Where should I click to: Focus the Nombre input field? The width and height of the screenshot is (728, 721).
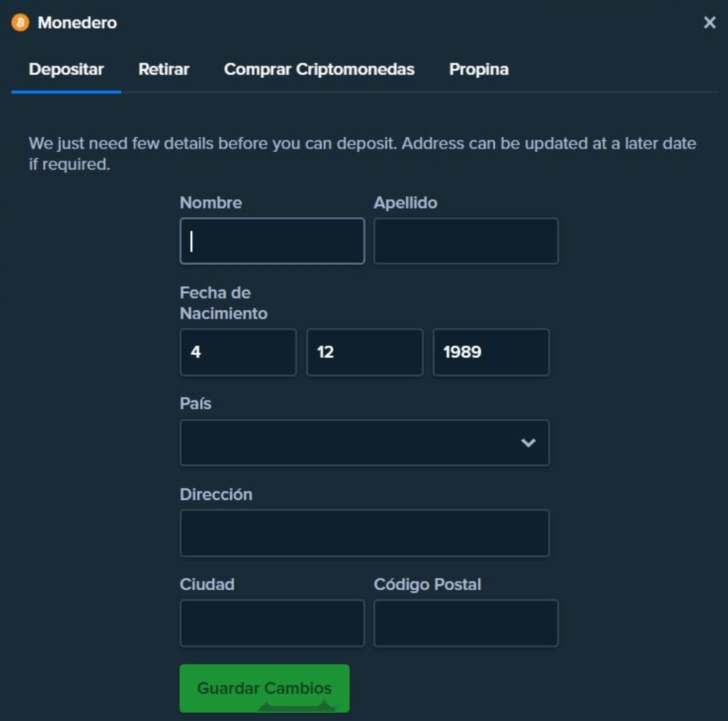coord(272,241)
